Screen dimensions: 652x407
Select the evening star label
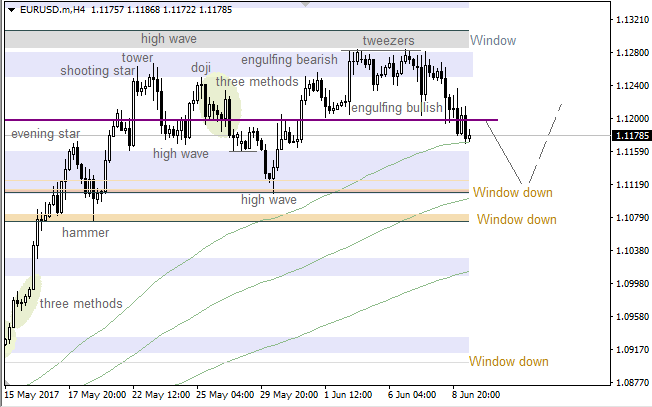click(x=45, y=133)
